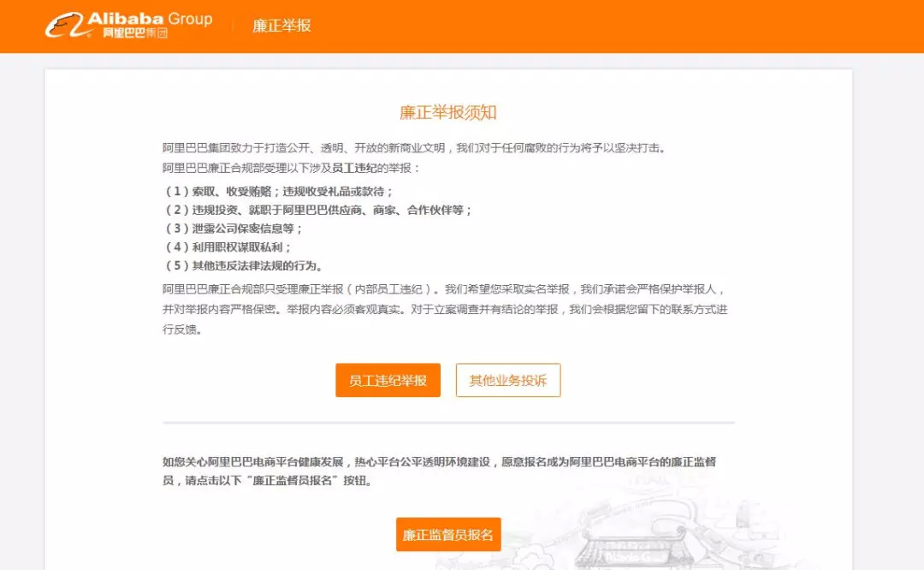Click the 阿里巴巴集团 text under the logo
This screenshot has width=924, height=570.
(135, 33)
